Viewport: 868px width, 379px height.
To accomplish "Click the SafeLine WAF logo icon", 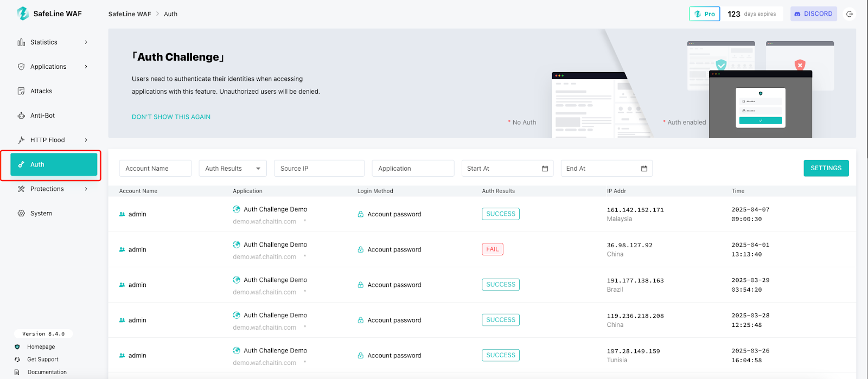I will [23, 14].
